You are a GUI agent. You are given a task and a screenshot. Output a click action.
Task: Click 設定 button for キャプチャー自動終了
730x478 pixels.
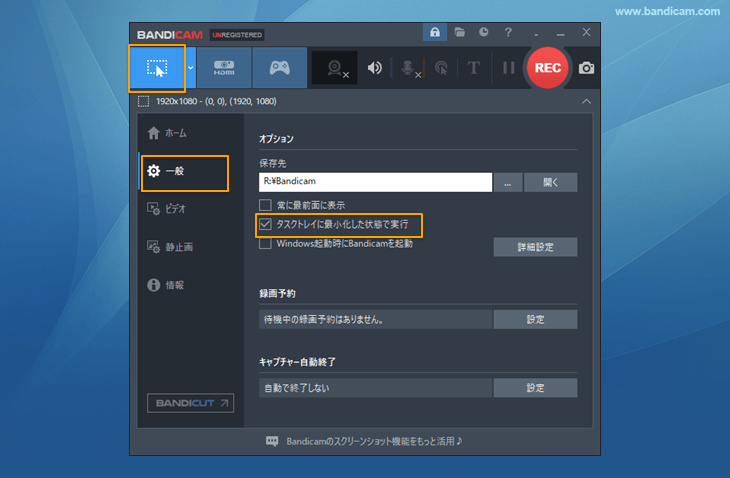coord(535,388)
